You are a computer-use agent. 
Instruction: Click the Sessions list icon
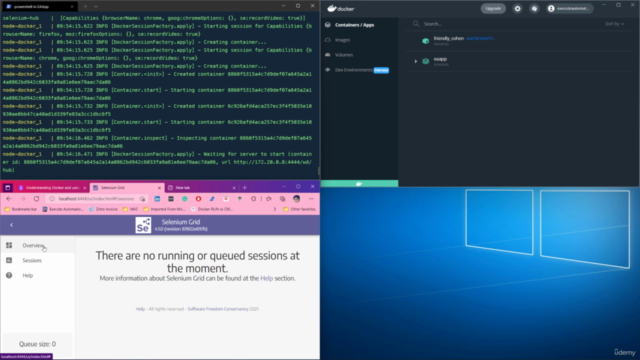[x=9, y=260]
